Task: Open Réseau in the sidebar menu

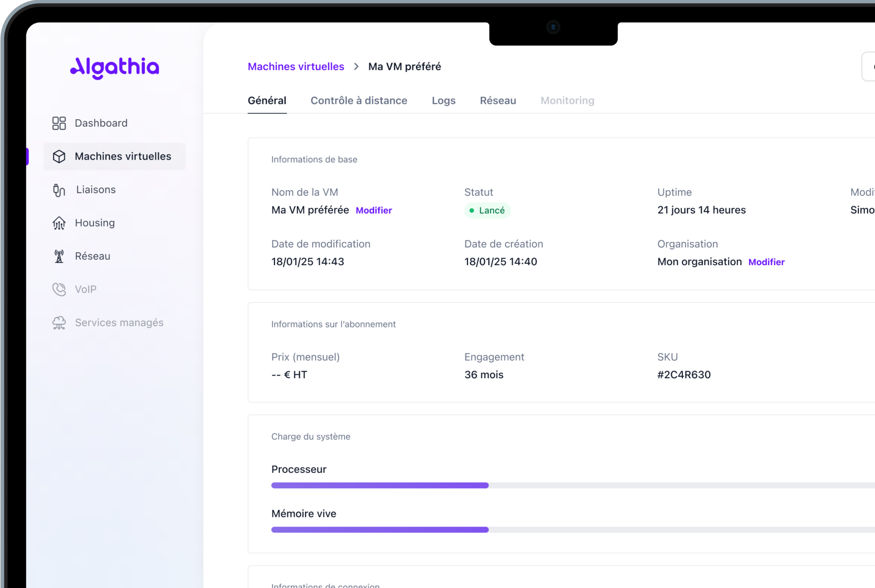Action: (114, 256)
